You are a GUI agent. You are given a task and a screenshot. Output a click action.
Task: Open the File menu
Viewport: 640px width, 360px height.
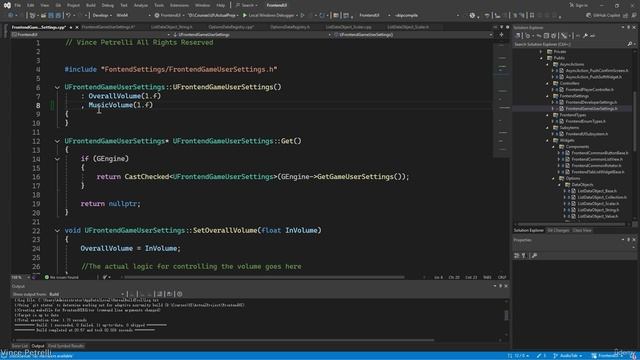18,5
